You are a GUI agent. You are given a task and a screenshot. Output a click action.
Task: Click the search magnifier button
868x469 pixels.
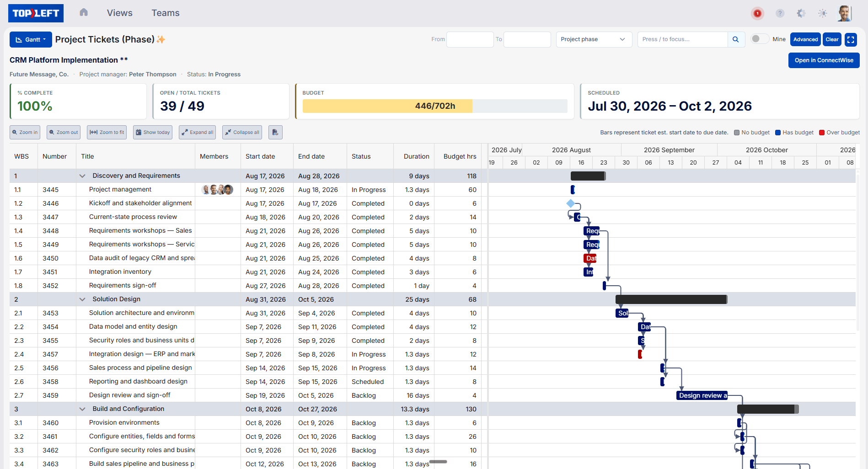(x=736, y=39)
